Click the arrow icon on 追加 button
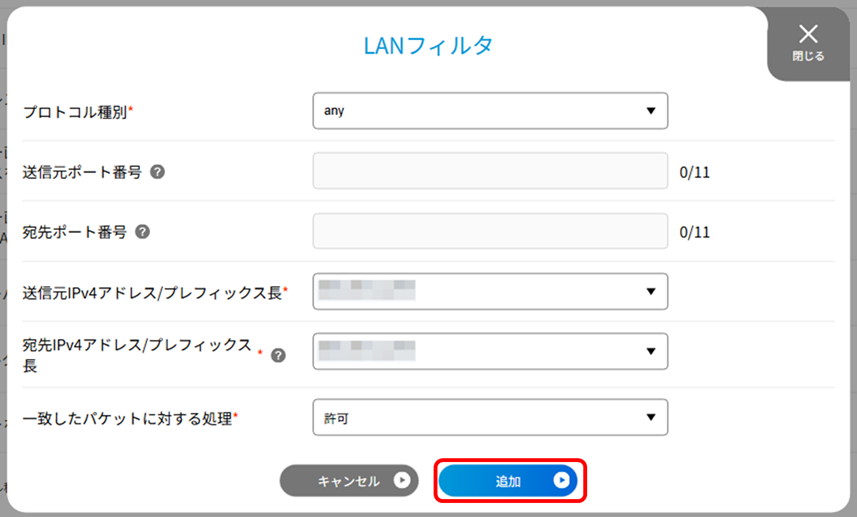The width and height of the screenshot is (857, 517). [x=562, y=481]
